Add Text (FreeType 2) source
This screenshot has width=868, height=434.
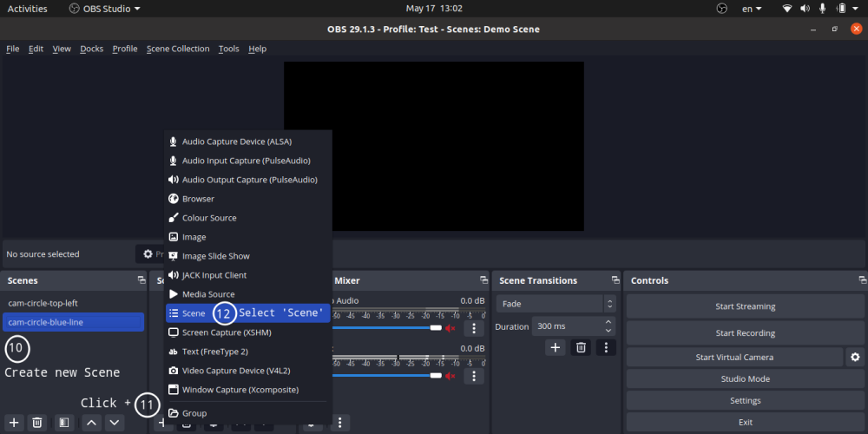(248, 352)
